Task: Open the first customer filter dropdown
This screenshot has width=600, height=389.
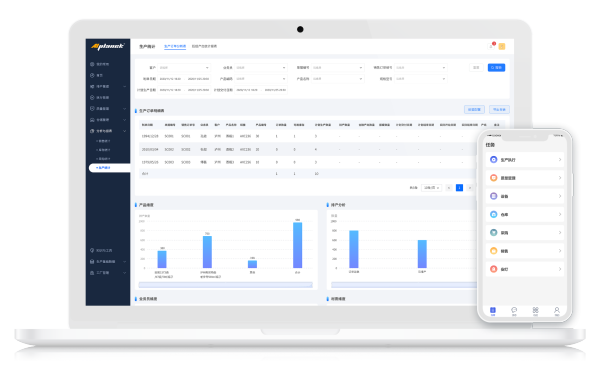Action: pyautogui.click(x=184, y=68)
